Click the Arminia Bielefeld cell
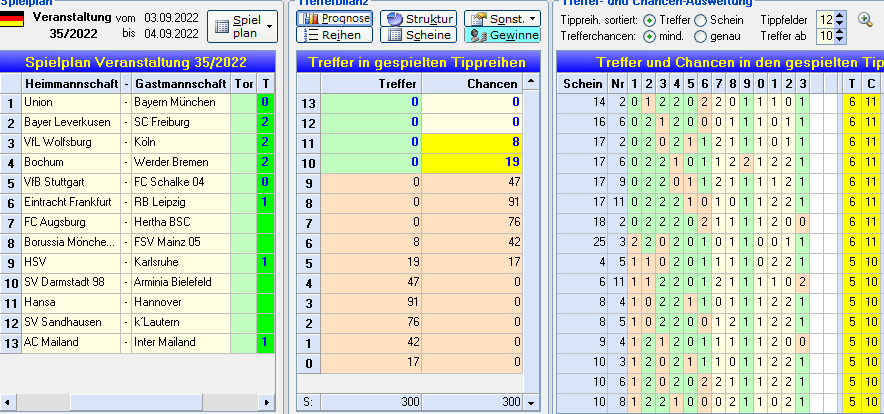 pyautogui.click(x=181, y=283)
